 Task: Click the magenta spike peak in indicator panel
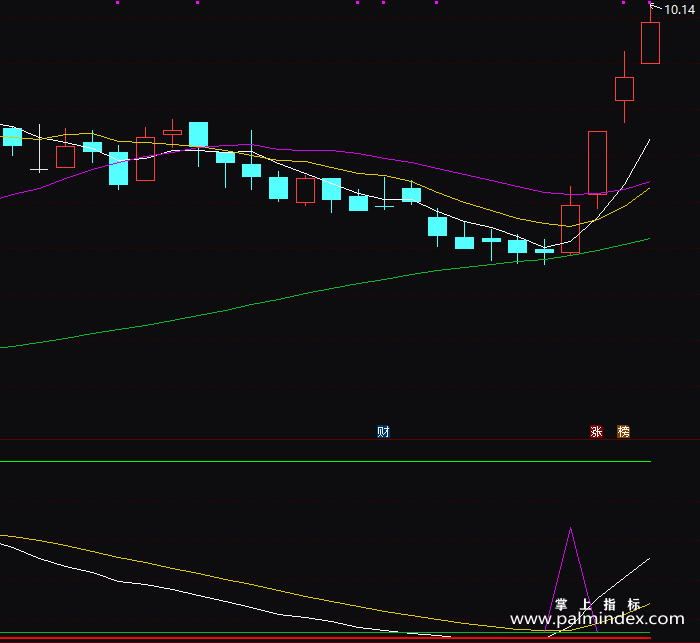click(x=571, y=530)
